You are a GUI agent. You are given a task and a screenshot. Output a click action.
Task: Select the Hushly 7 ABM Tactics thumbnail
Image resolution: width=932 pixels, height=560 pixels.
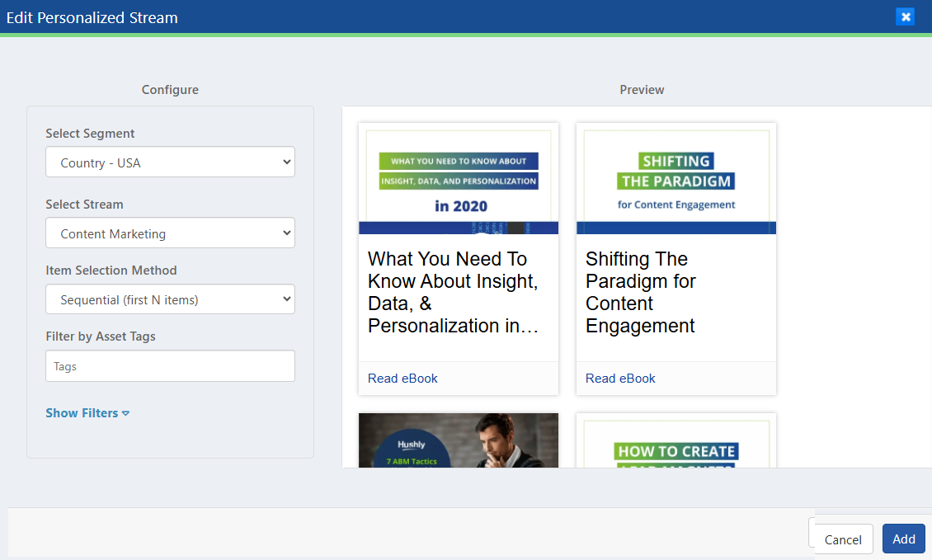click(x=459, y=440)
